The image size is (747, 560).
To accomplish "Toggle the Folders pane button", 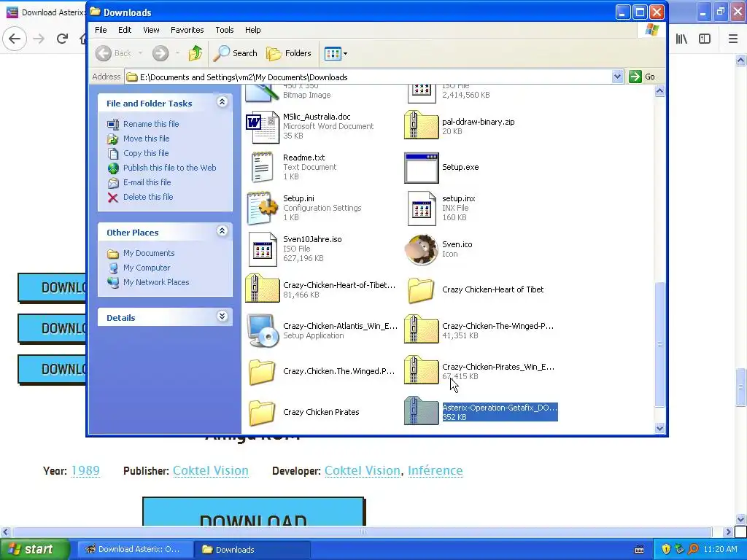I will tap(289, 53).
